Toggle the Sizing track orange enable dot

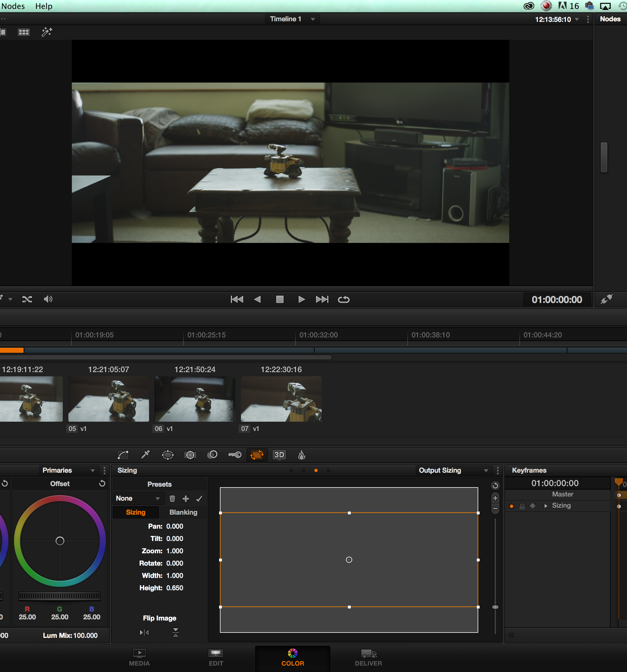(512, 506)
